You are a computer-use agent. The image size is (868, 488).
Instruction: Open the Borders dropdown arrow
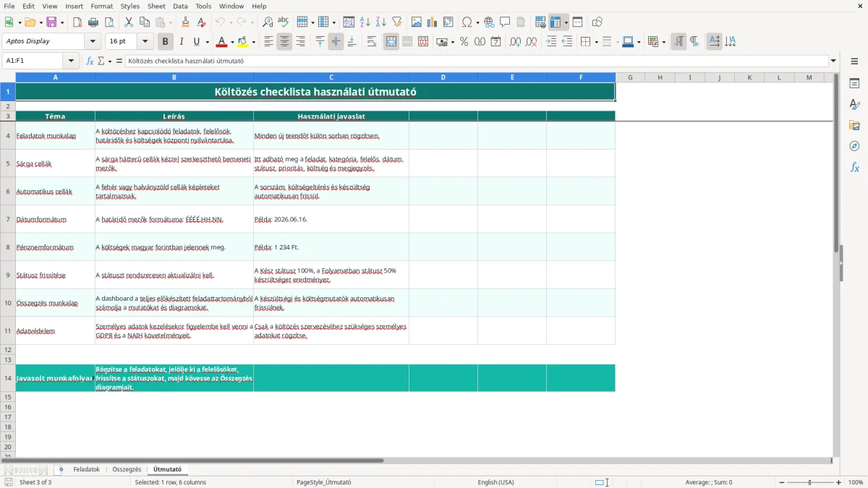coord(596,42)
